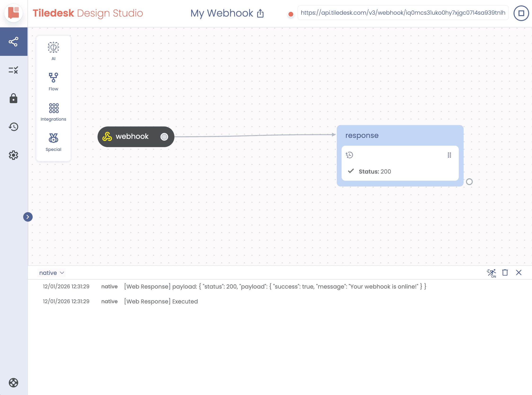Open the AI actions category
The height and width of the screenshot is (395, 532).
tap(53, 51)
